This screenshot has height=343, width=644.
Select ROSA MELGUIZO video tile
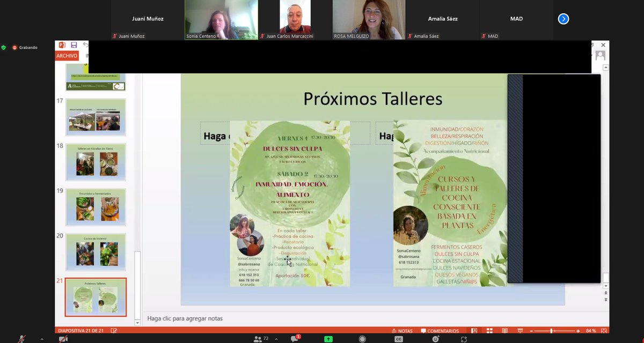click(369, 20)
